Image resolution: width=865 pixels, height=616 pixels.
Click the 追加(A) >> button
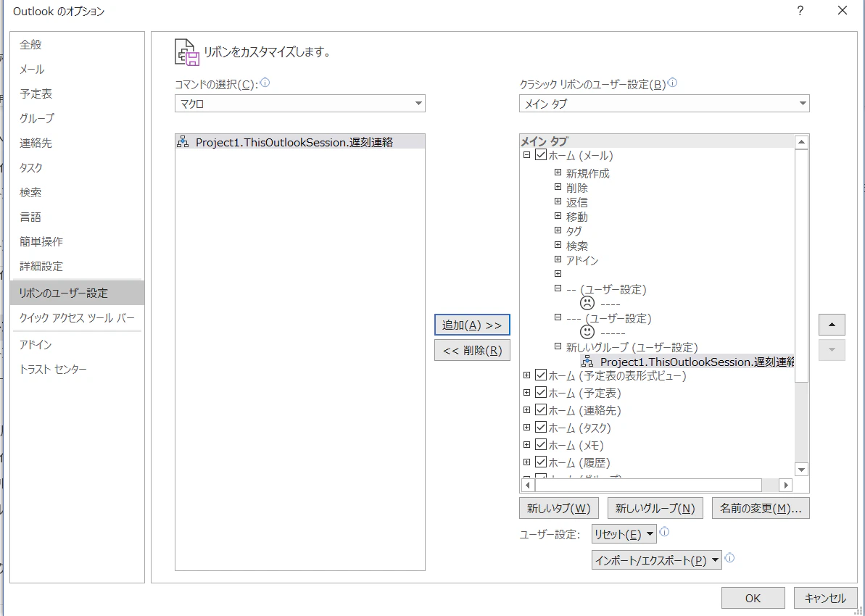[472, 325]
